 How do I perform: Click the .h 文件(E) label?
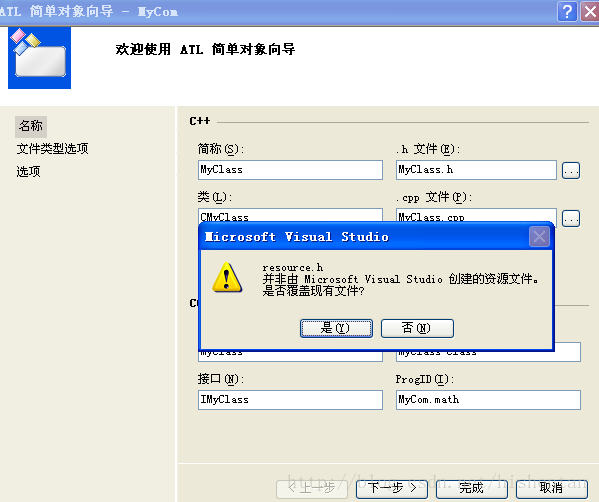(x=428, y=149)
